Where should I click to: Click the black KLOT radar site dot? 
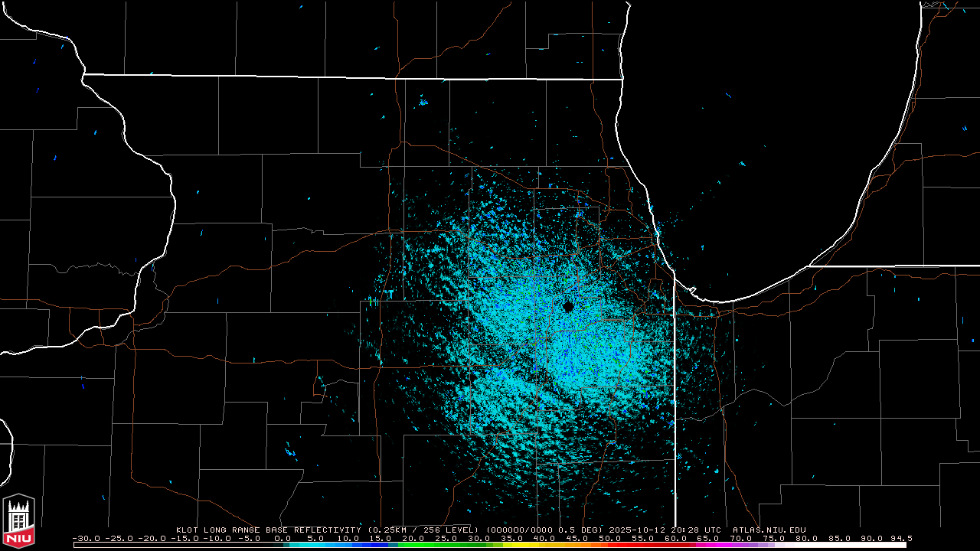(x=568, y=306)
